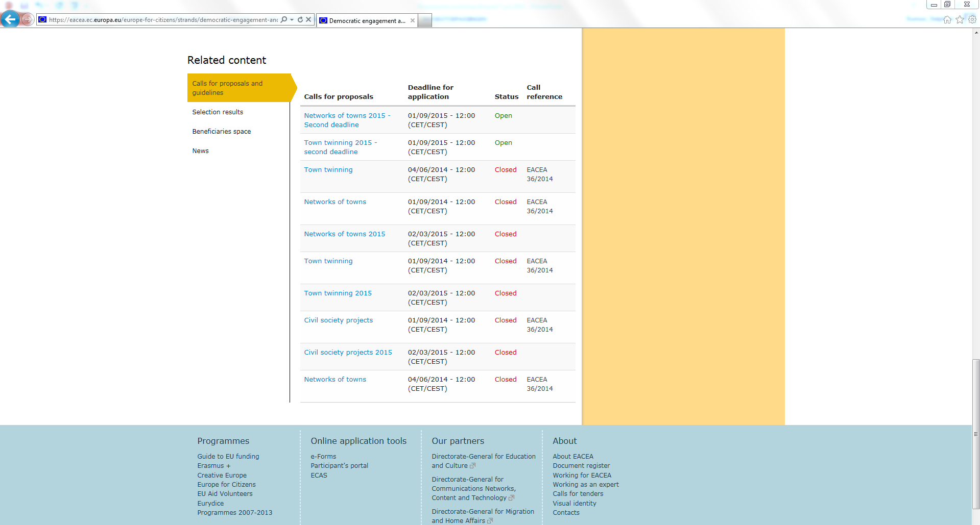The width and height of the screenshot is (980, 525).
Task: Click the browser Home icon
Action: coord(947,20)
